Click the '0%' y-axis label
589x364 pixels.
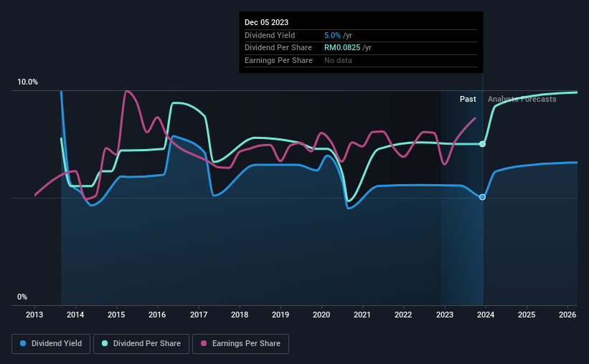click(22, 297)
